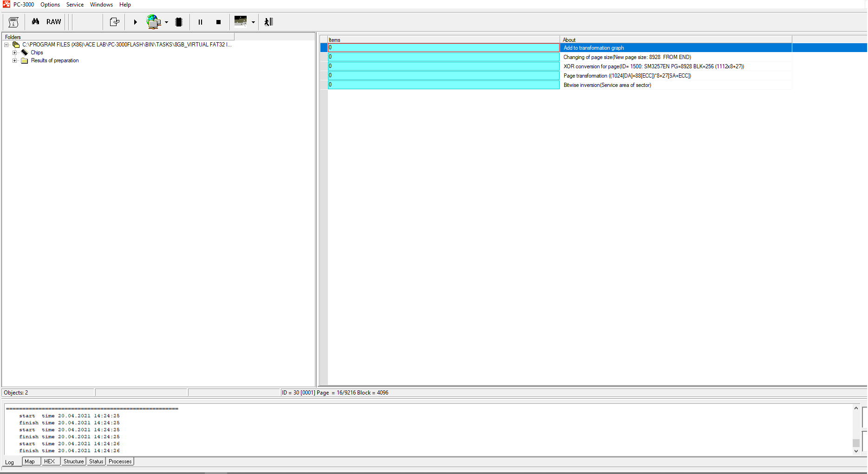Expand the Chips tree node
This screenshot has height=474, width=868.
(15, 53)
